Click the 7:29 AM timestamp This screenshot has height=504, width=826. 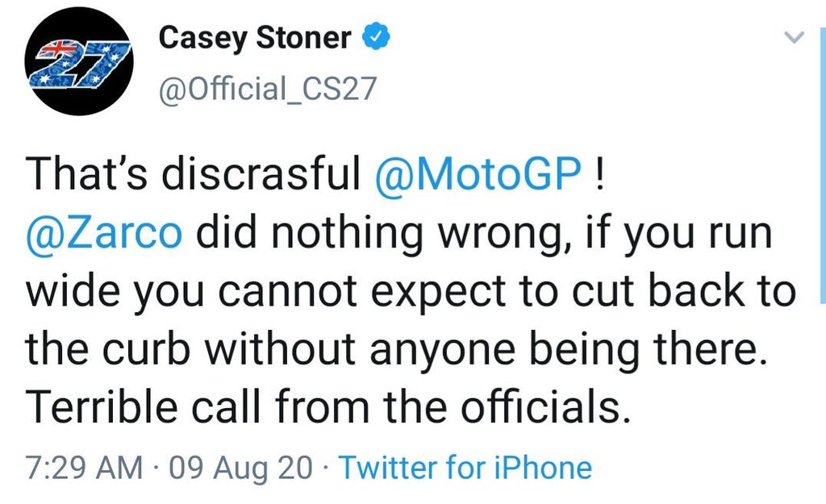[x=82, y=468]
